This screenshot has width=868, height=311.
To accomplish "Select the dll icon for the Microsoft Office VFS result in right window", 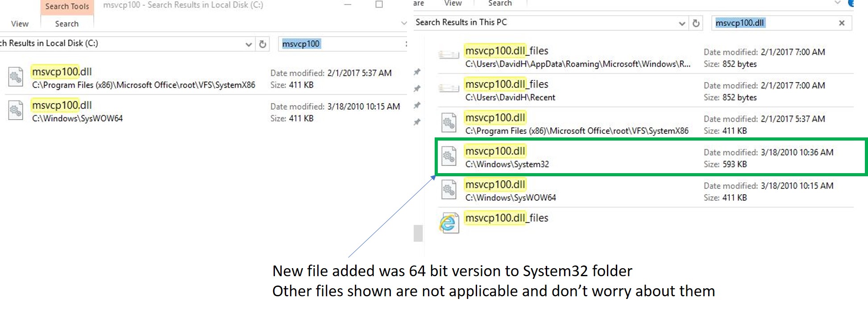I will pyautogui.click(x=449, y=123).
